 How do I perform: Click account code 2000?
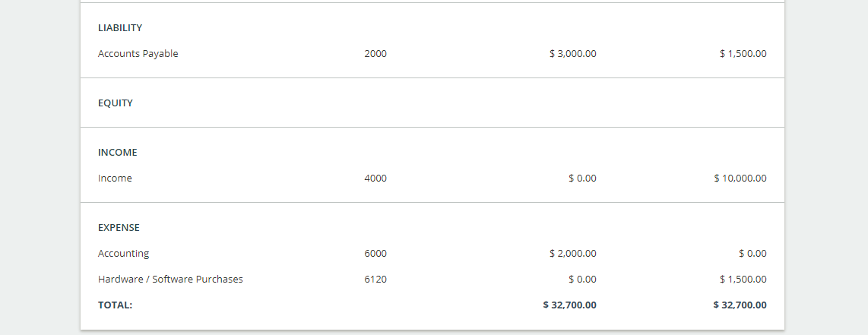(375, 54)
